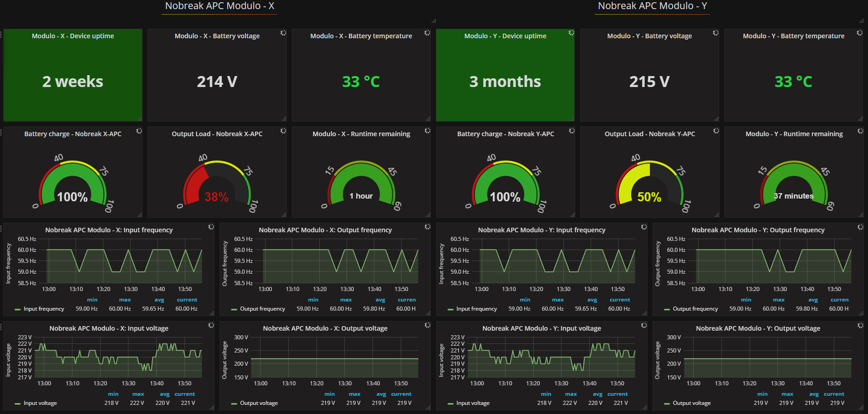Viewport: 868px width, 414px height.
Task: Open panel menu for Modulo - X - Runtime remaining
Action: [x=362, y=134]
